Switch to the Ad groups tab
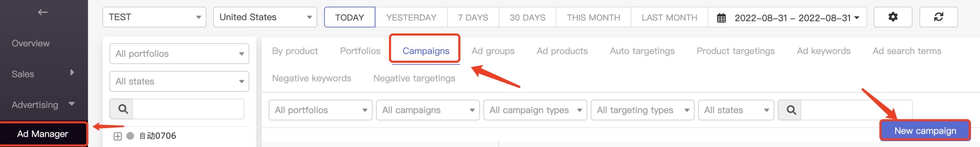Image resolution: width=980 pixels, height=147 pixels. [493, 51]
